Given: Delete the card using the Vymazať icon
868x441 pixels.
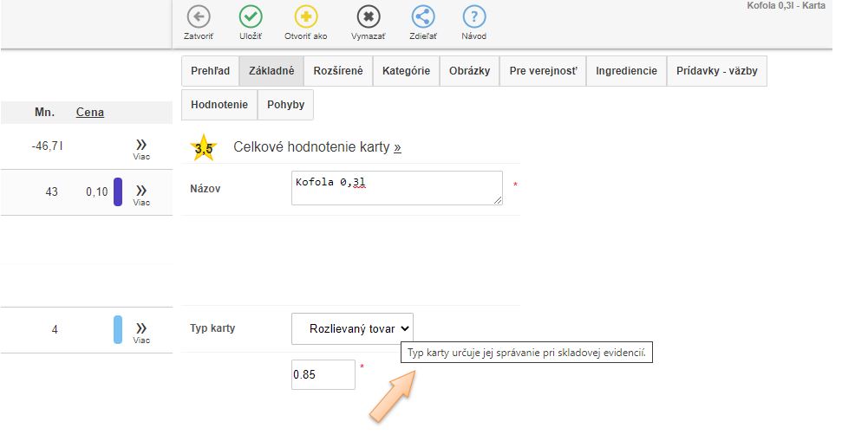Looking at the screenshot, I should [x=369, y=17].
